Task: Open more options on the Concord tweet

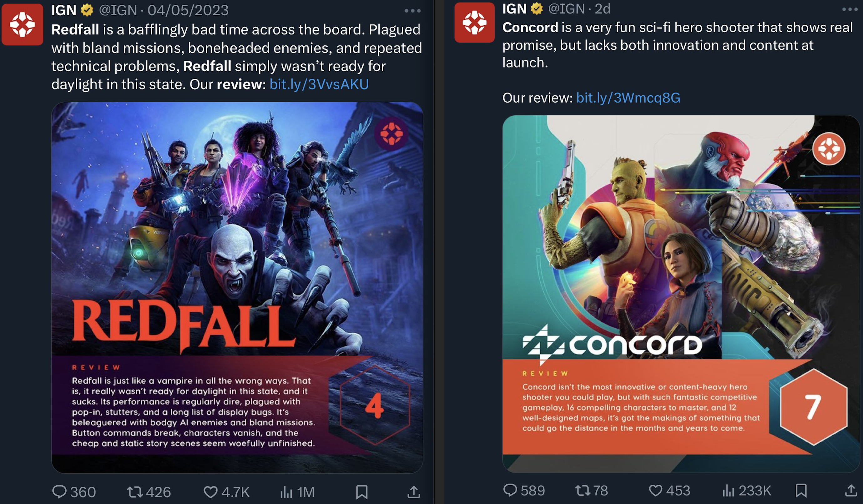Action: pyautogui.click(x=850, y=10)
